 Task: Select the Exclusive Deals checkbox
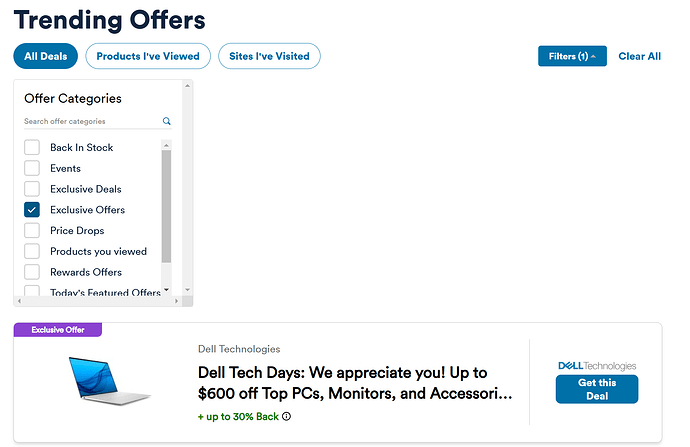(32, 189)
